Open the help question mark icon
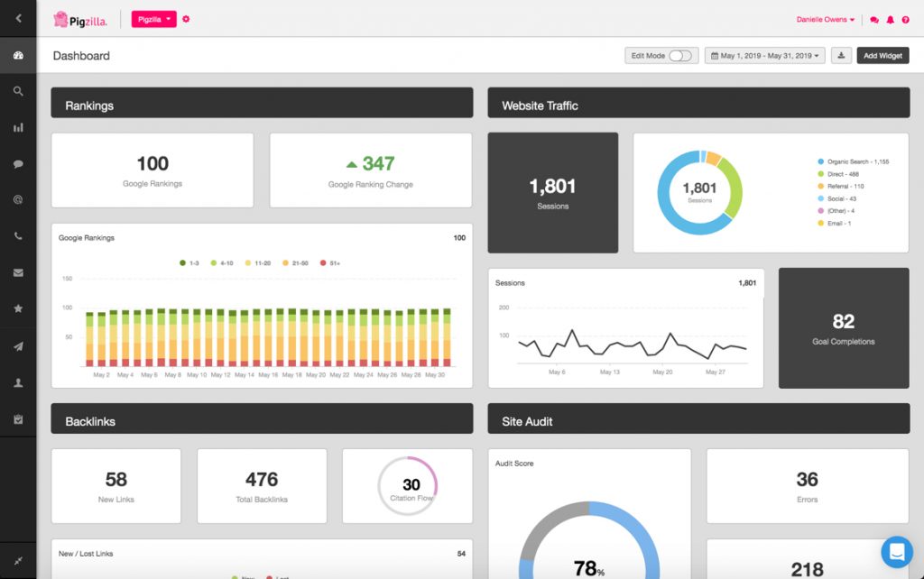924x579 pixels. coord(906,20)
